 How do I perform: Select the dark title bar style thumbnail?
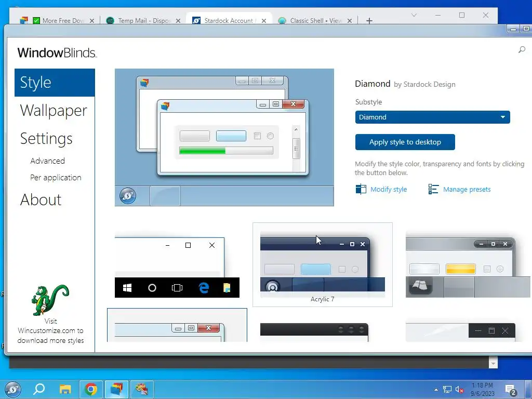pos(314,332)
